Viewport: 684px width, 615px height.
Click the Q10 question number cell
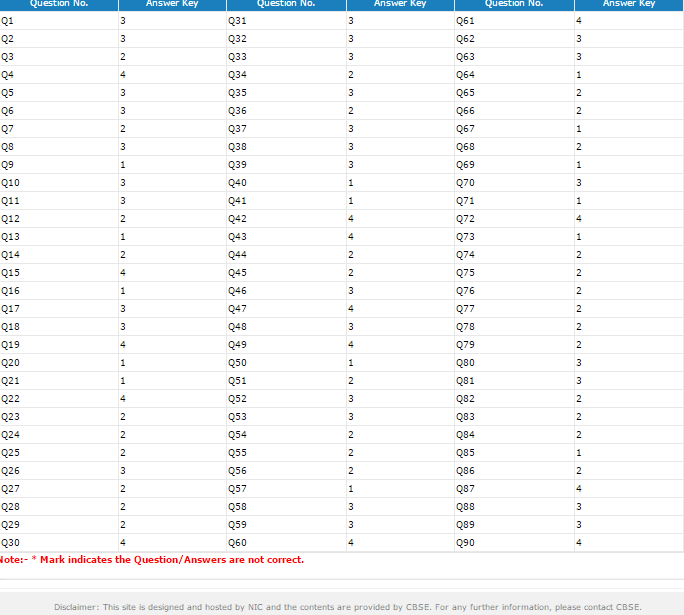[x=11, y=183]
